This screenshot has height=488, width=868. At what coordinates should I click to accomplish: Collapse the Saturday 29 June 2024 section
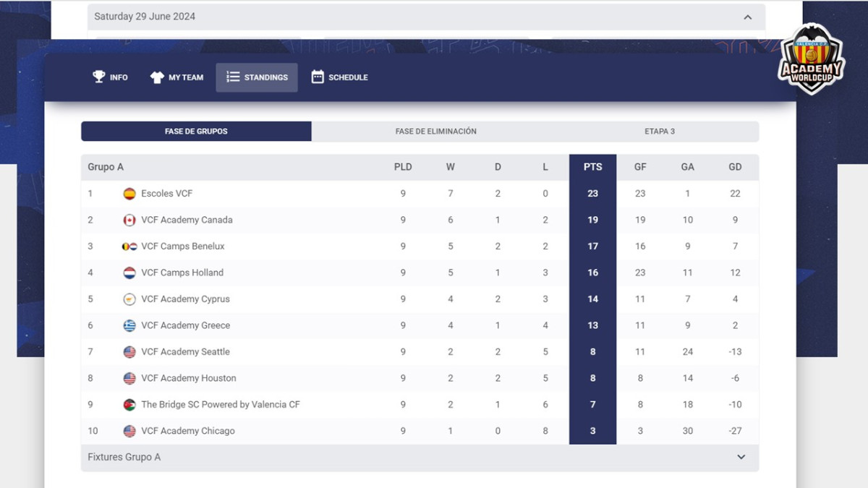coord(748,17)
